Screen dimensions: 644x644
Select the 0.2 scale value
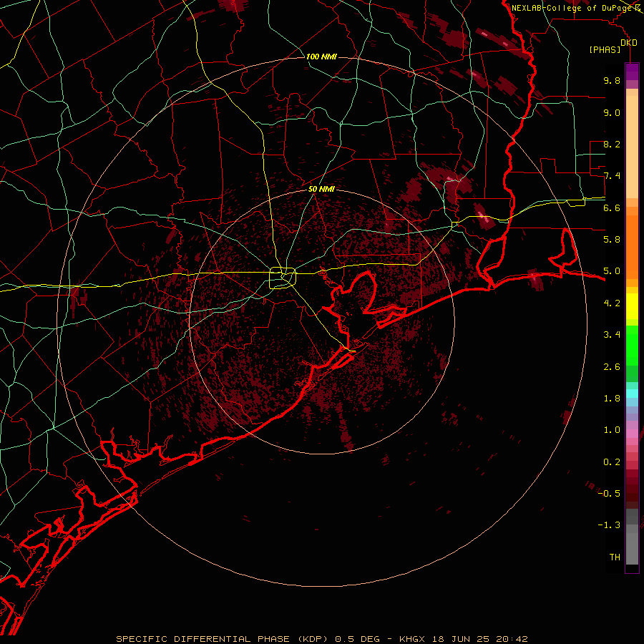coord(612,462)
